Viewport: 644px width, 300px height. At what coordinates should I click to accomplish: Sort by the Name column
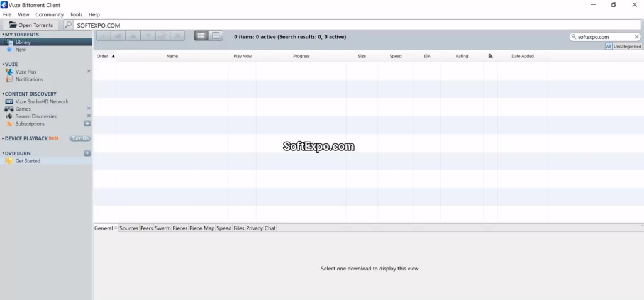172,56
